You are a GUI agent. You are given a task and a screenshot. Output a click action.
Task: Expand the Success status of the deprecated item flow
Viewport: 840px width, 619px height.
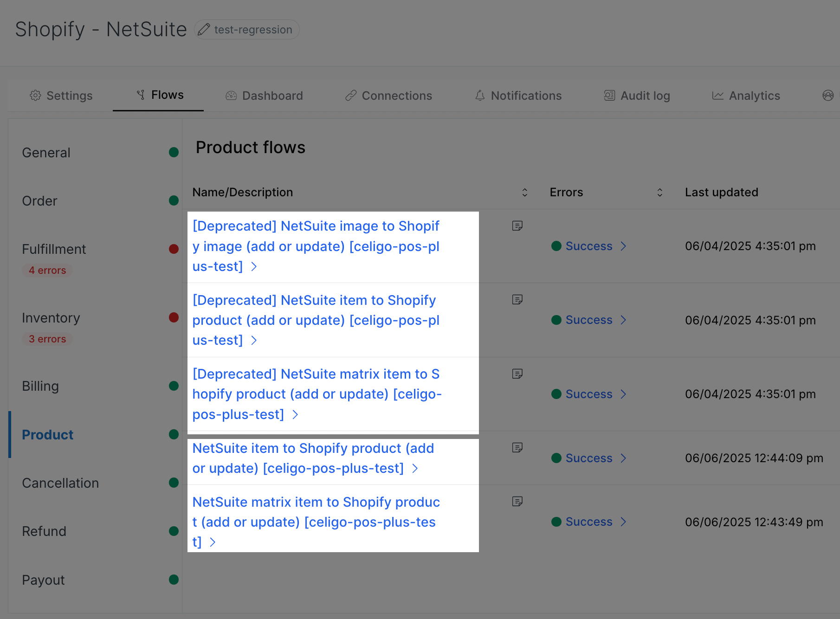click(588, 320)
